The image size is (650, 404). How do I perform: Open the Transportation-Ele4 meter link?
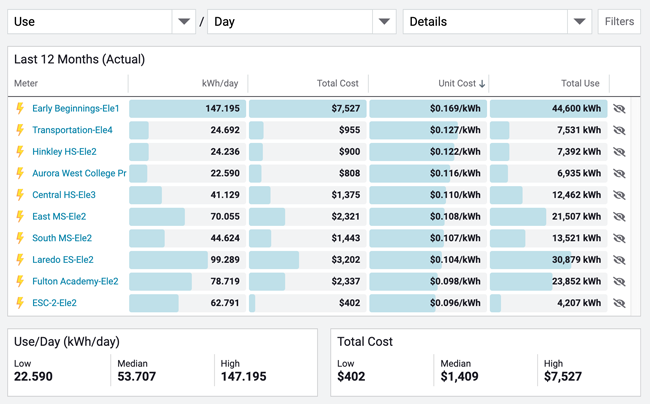tap(72, 130)
